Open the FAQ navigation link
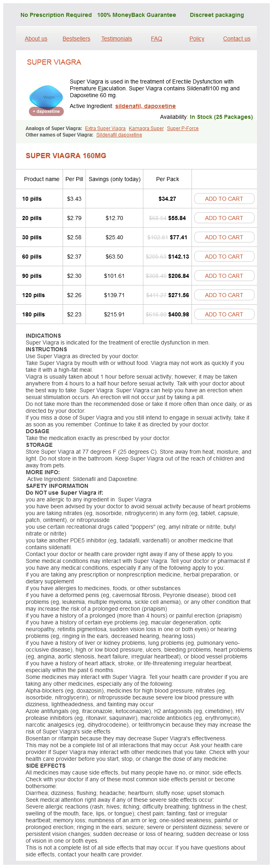The height and width of the screenshot is (868, 273). point(157,39)
